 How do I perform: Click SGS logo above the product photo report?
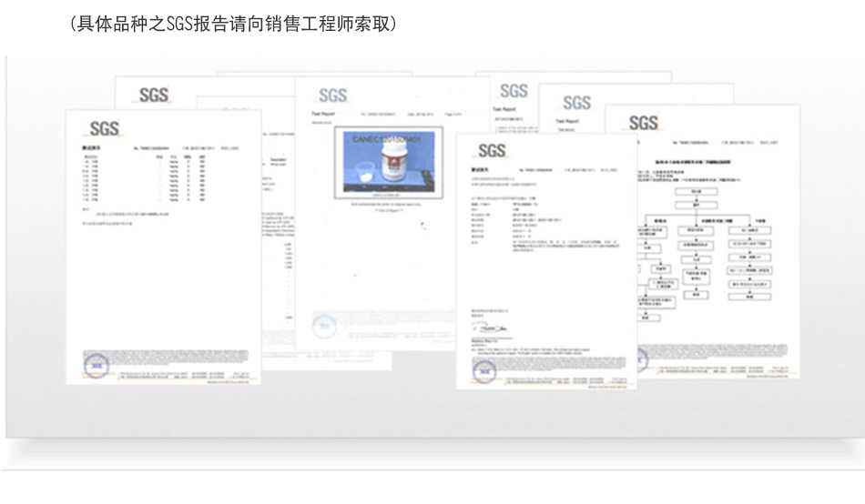[331, 96]
